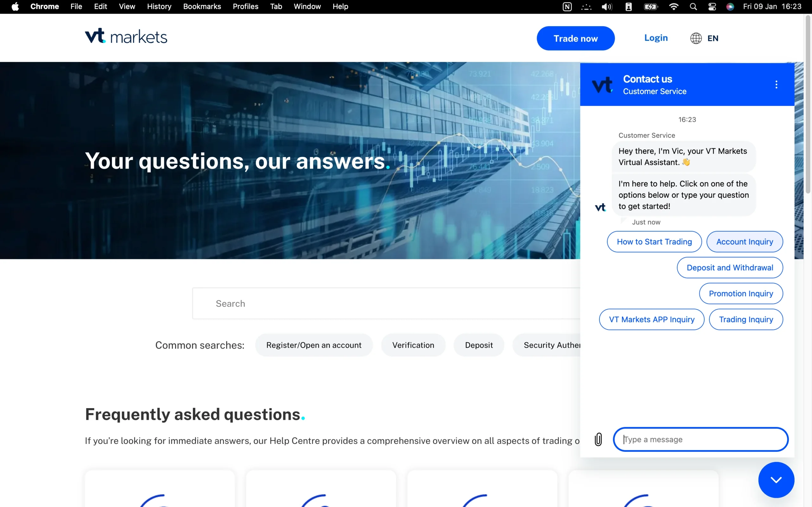
Task: Click the paperclip attachment icon in chat
Action: point(598,439)
